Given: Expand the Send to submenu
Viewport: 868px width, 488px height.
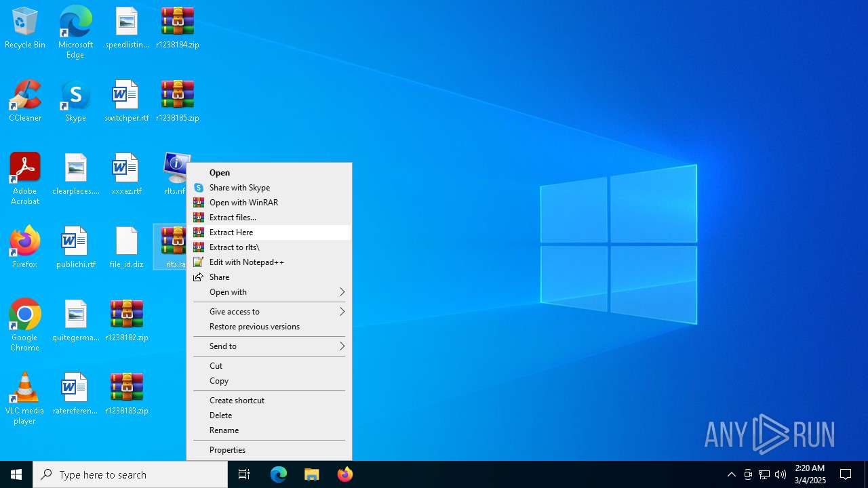Looking at the screenshot, I should click(x=269, y=346).
